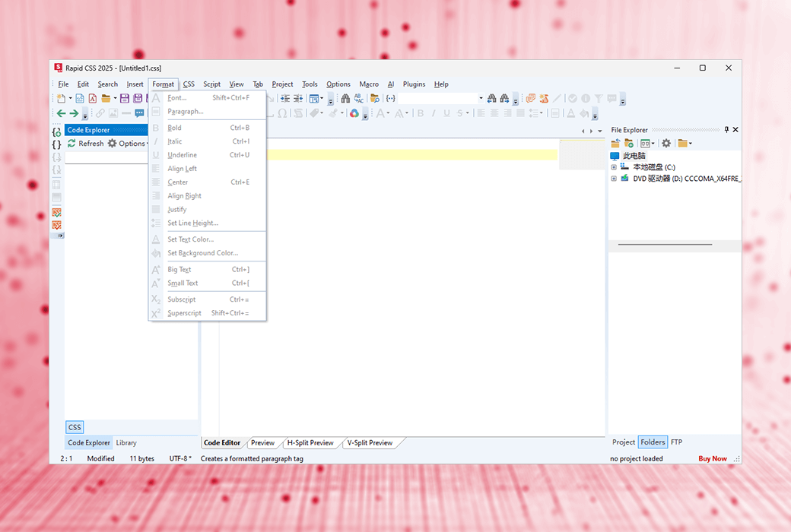The height and width of the screenshot is (532, 791).
Task: Click the plain braces sidebar icon
Action: pyautogui.click(x=57, y=144)
